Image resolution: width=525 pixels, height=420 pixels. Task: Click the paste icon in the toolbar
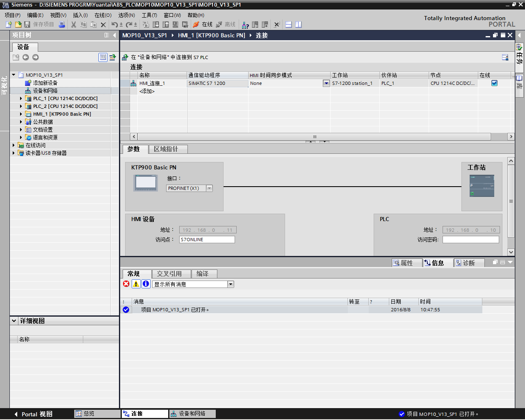click(x=94, y=25)
